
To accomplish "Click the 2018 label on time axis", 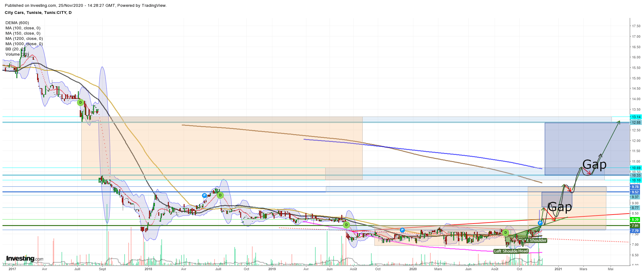I will click(148, 269).
